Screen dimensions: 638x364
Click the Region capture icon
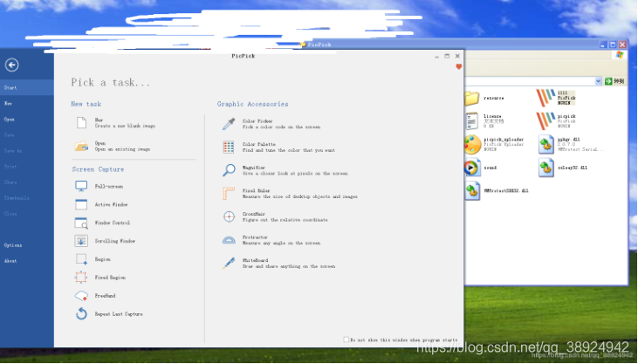[81, 259]
